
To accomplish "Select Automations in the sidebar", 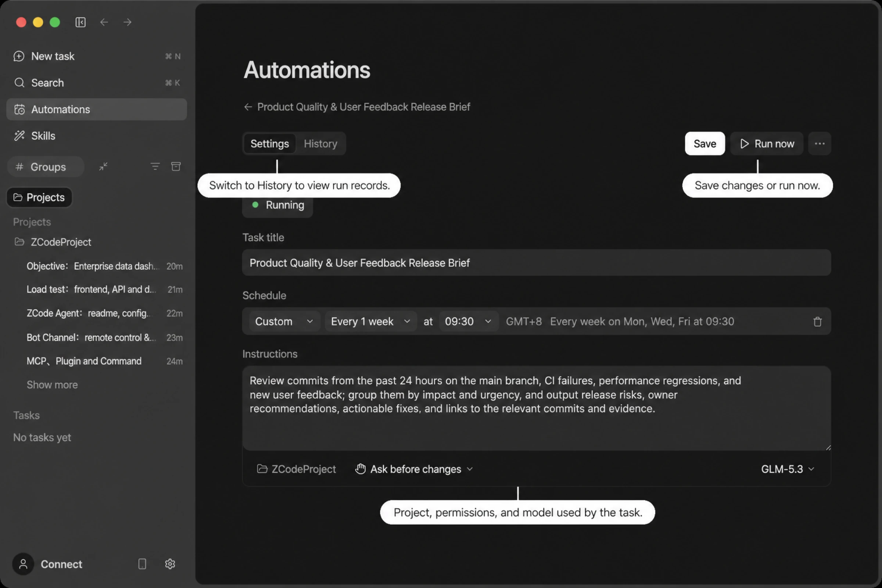I will 97,110.
